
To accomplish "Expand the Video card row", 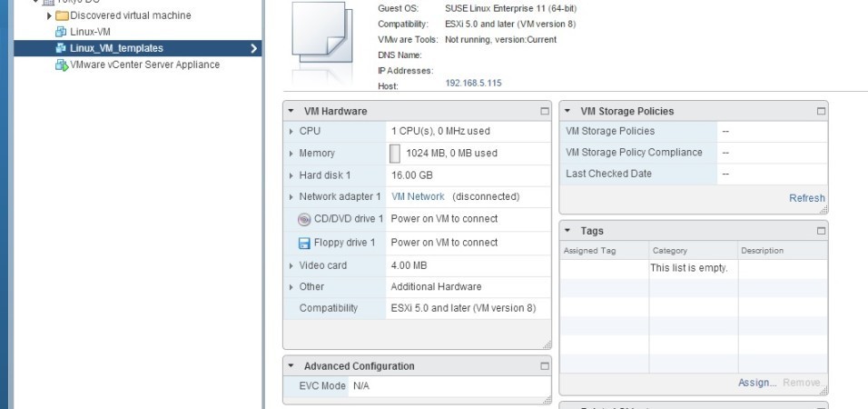I will [x=291, y=266].
